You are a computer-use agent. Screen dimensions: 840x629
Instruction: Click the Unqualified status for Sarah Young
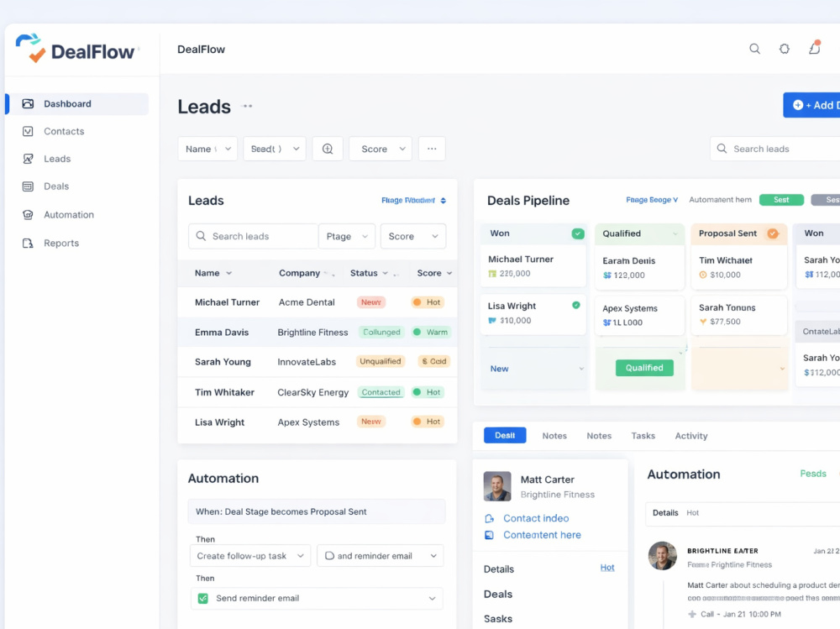[381, 362]
